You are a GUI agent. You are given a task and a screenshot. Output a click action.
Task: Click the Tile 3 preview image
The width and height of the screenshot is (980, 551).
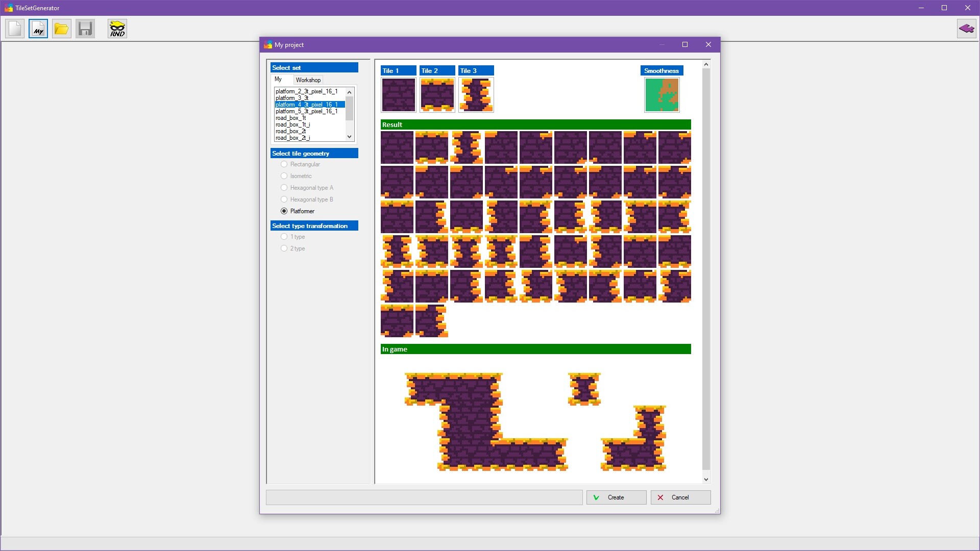(476, 95)
